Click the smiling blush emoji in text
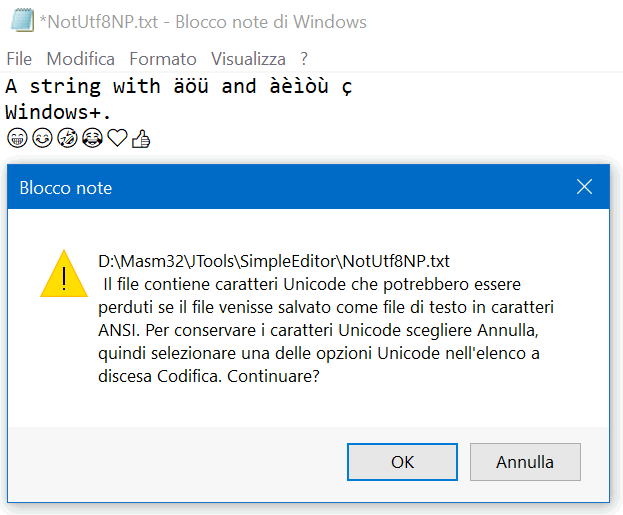Image resolution: width=623 pixels, height=515 pixels. (42, 138)
